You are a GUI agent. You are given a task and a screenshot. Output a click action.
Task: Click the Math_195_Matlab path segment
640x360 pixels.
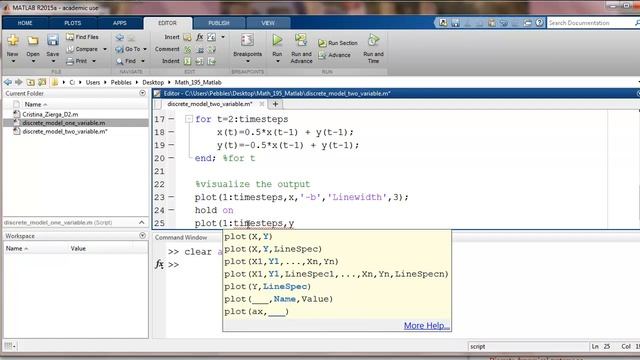(198, 82)
